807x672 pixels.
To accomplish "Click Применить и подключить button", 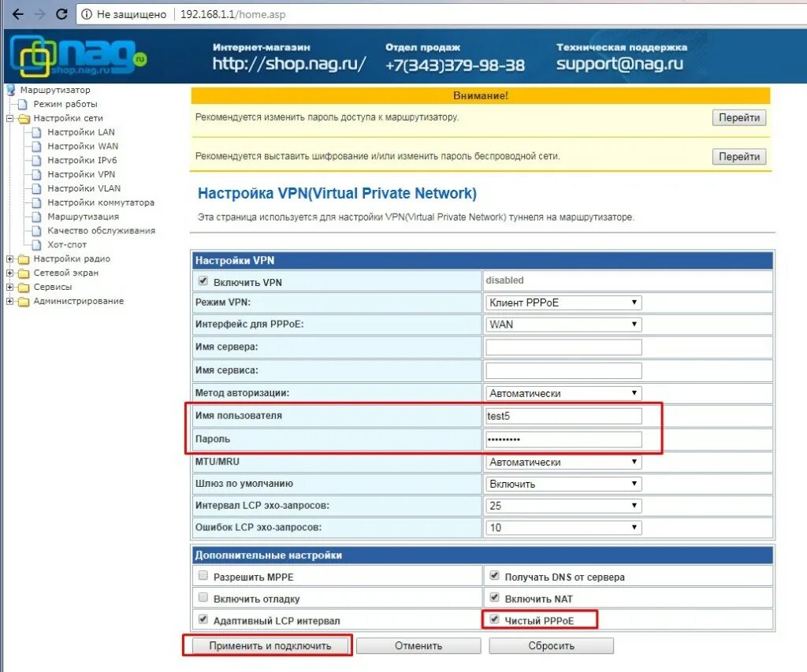I will point(270,646).
